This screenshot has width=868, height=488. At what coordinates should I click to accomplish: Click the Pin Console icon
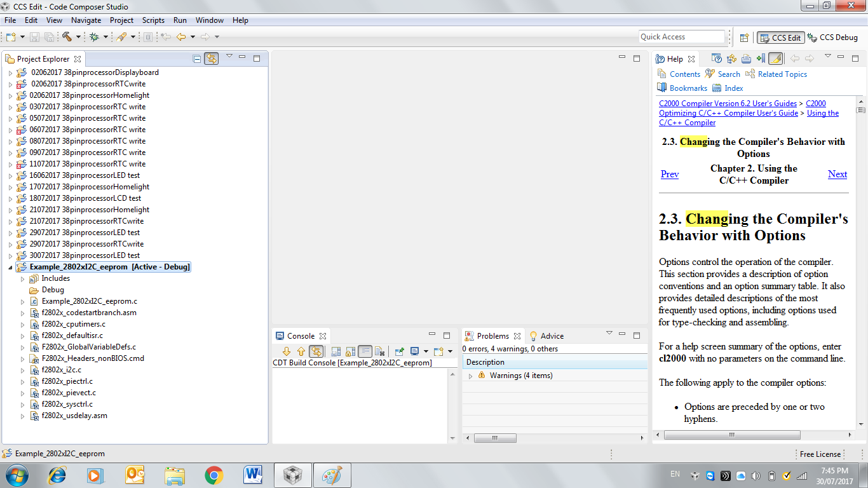coord(399,351)
